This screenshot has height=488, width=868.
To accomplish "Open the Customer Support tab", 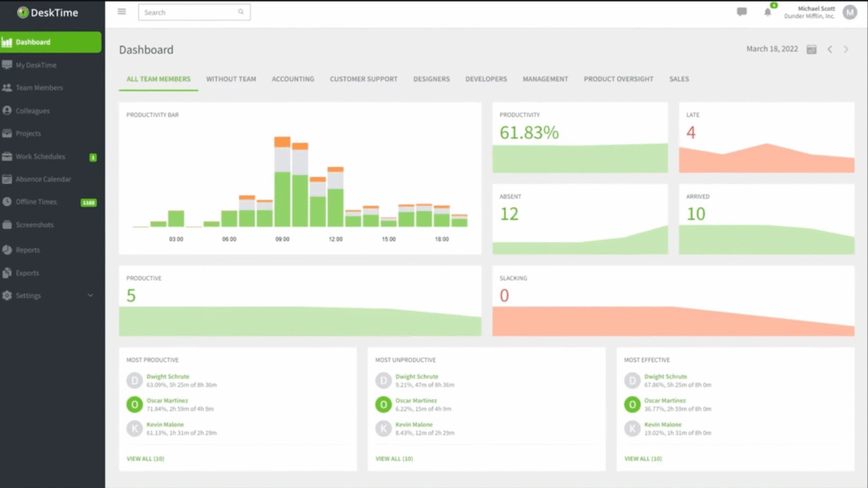I will pyautogui.click(x=364, y=80).
